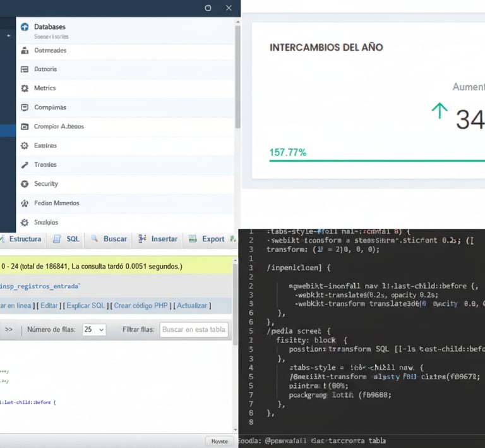Click the query results scrollbar down arrow
The image size is (485, 448).
coord(236,430)
